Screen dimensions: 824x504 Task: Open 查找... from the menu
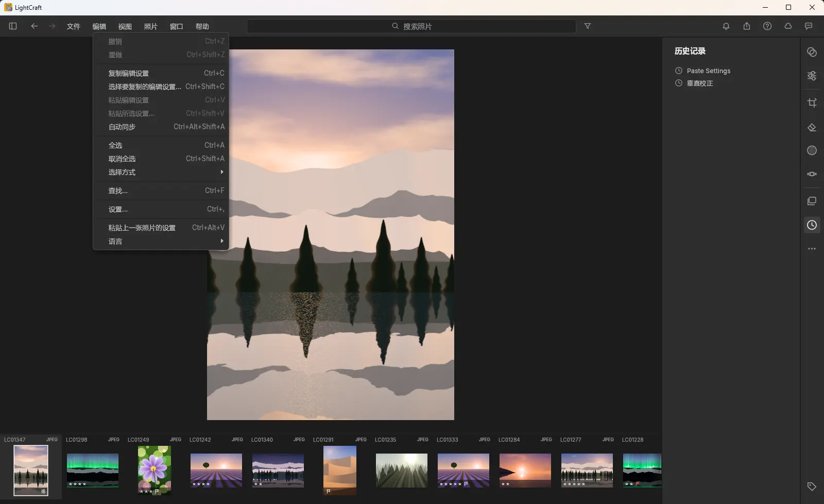pos(161,190)
